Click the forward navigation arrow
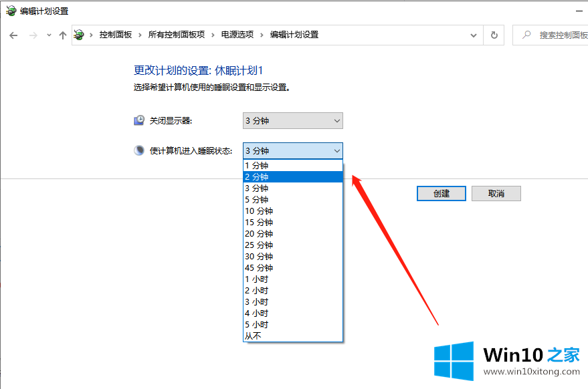Viewport: 588px width, 389px height. point(33,35)
